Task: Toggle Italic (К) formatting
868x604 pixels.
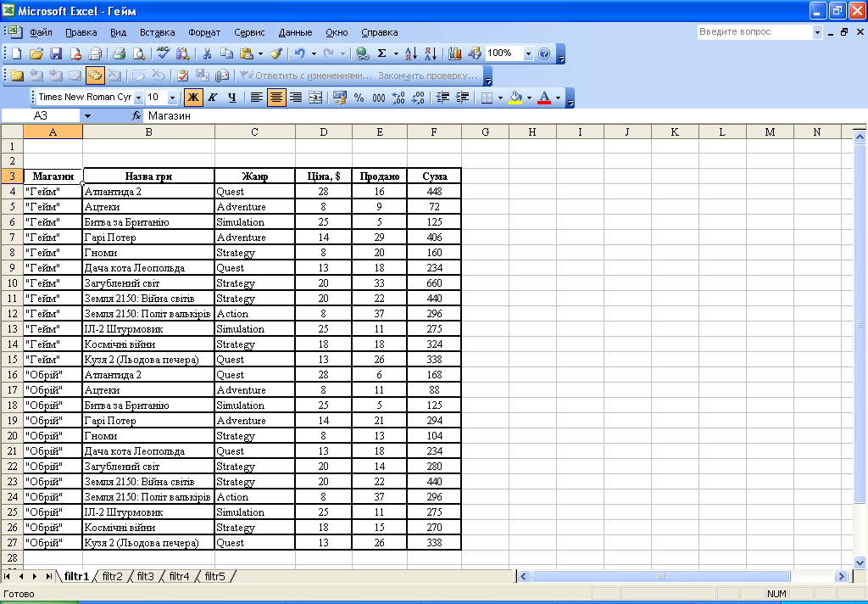Action: (213, 98)
